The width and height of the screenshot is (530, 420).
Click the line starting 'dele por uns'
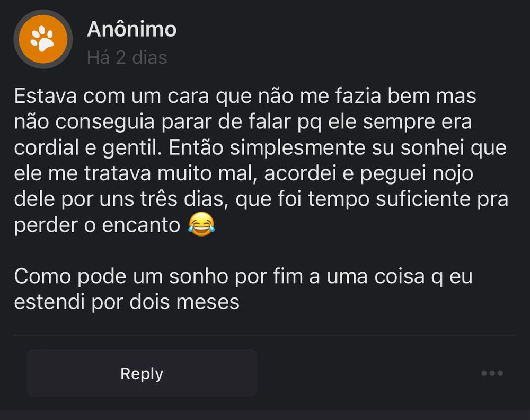pos(261,199)
